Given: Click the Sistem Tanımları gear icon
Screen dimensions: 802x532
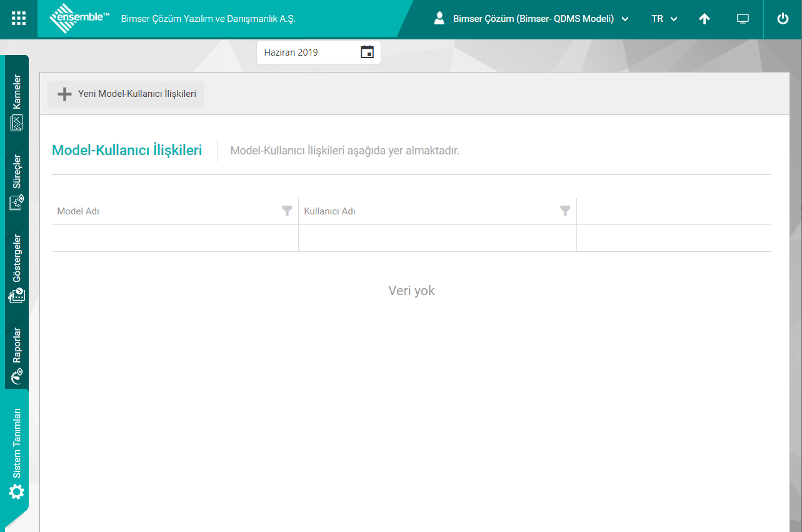Looking at the screenshot, I should click(17, 492).
